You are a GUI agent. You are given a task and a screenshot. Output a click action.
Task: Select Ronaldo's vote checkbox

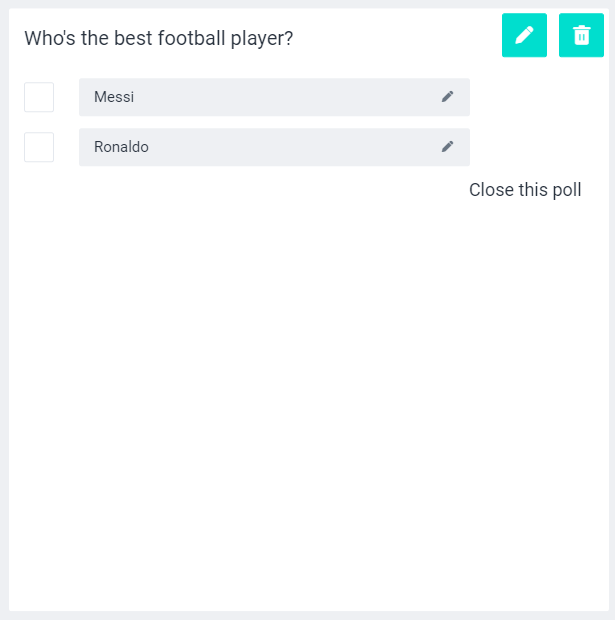[x=39, y=147]
